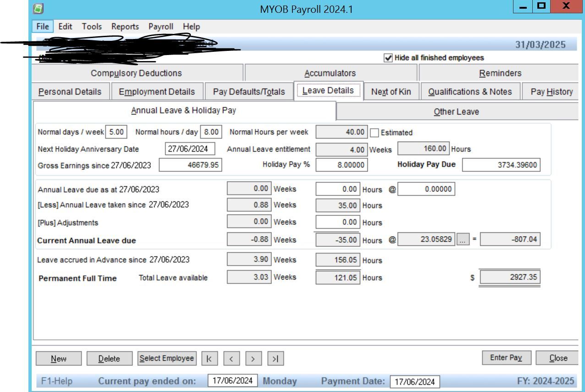The image size is (585, 392).
Task: Jump to the last employee record
Action: 276,358
